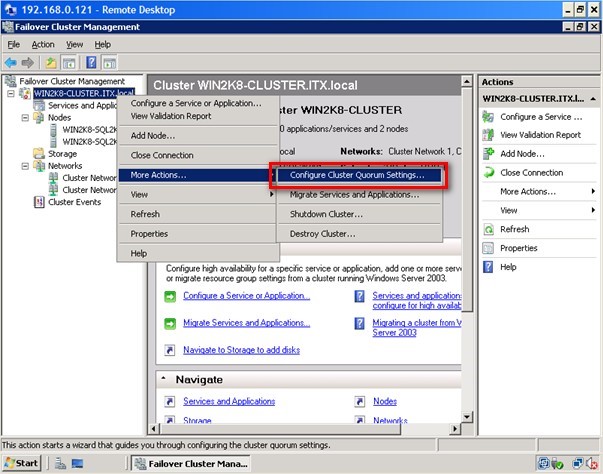The height and width of the screenshot is (474, 603).
Task: Click the Help icon in Actions pane
Action: click(x=488, y=267)
